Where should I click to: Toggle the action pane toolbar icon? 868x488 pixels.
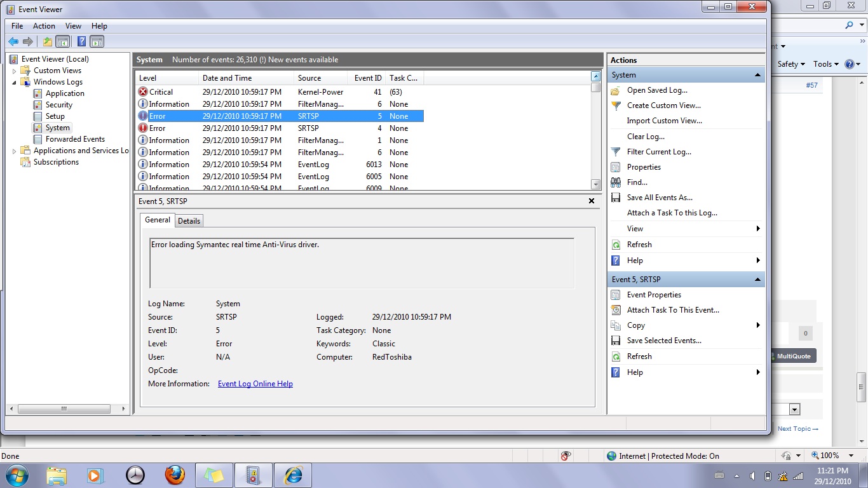click(97, 41)
